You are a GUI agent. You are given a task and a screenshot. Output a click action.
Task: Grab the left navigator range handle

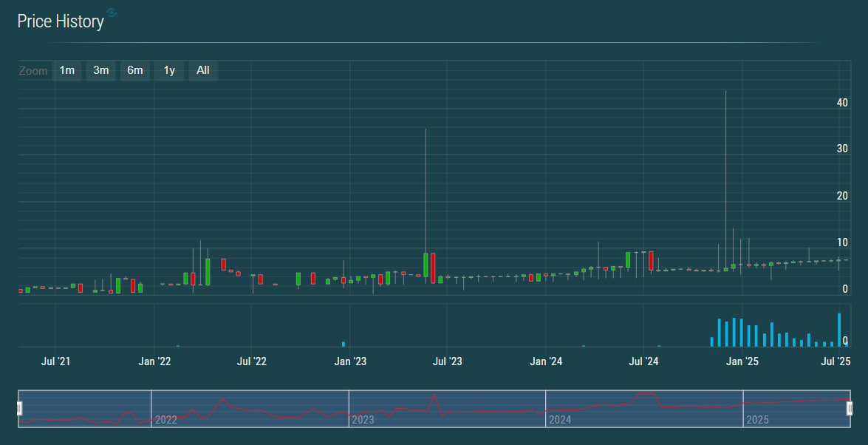(19, 409)
